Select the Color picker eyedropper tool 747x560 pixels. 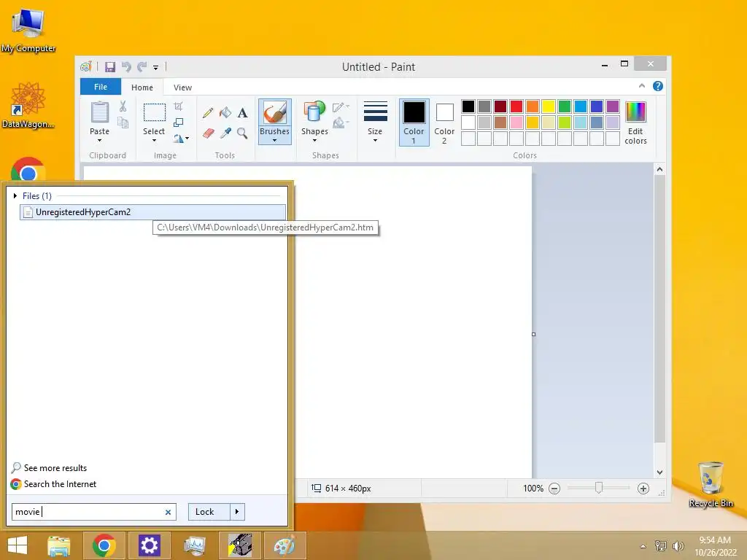[x=225, y=133]
